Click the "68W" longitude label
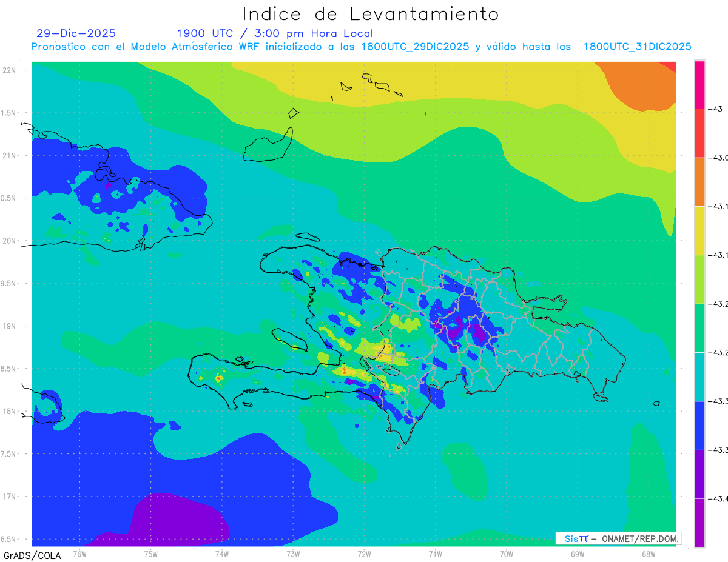Viewport: 728px width, 562px height. 649,554
